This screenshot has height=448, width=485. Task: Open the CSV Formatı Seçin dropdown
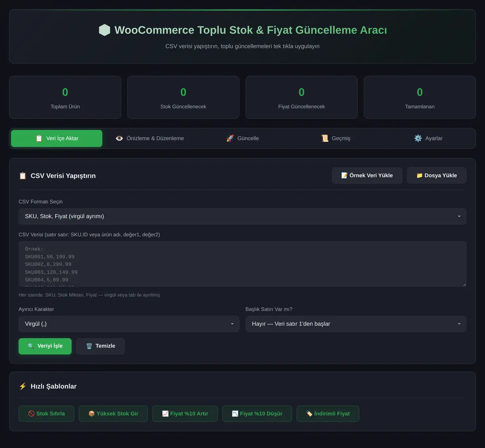tap(242, 216)
